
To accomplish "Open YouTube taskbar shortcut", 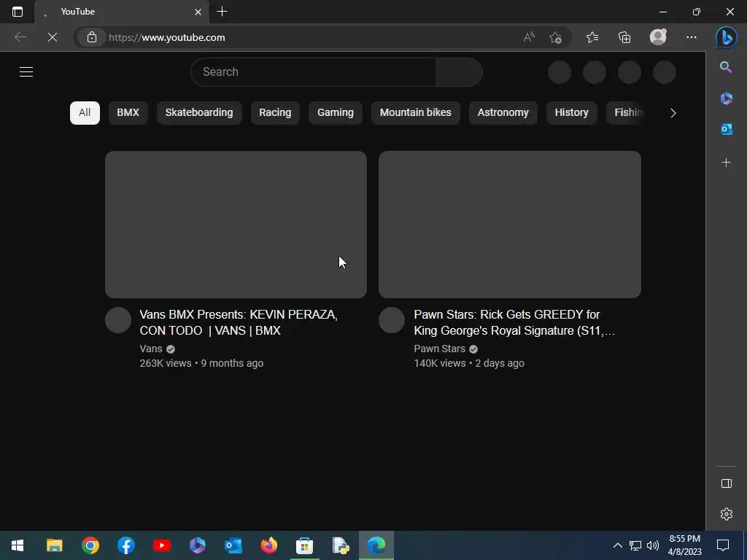I will click(x=161, y=545).
